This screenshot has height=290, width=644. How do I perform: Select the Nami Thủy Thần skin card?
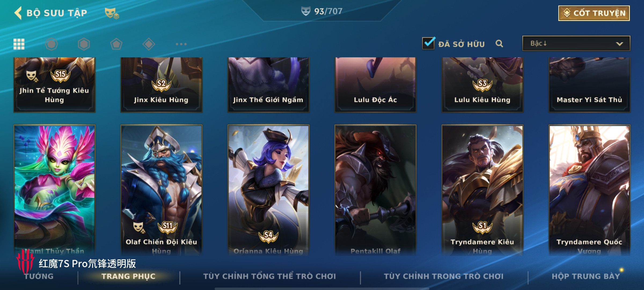(54, 190)
